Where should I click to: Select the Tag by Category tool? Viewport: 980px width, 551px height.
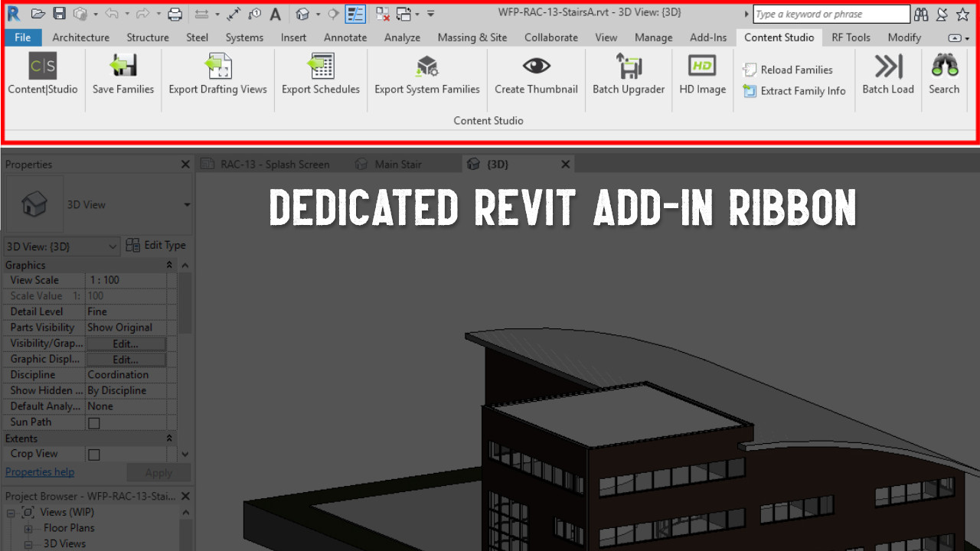coord(255,14)
